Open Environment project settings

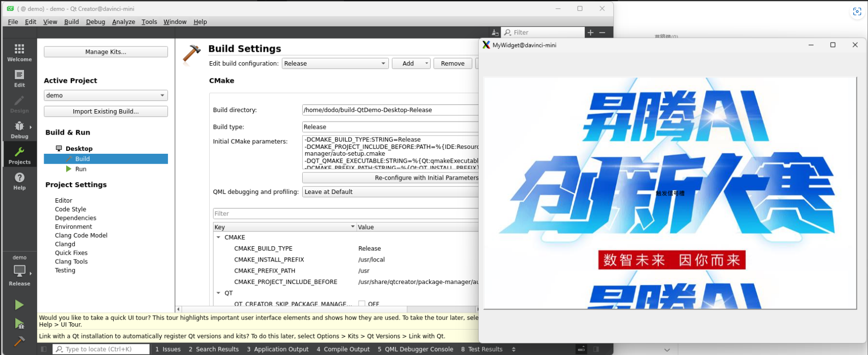(x=73, y=227)
